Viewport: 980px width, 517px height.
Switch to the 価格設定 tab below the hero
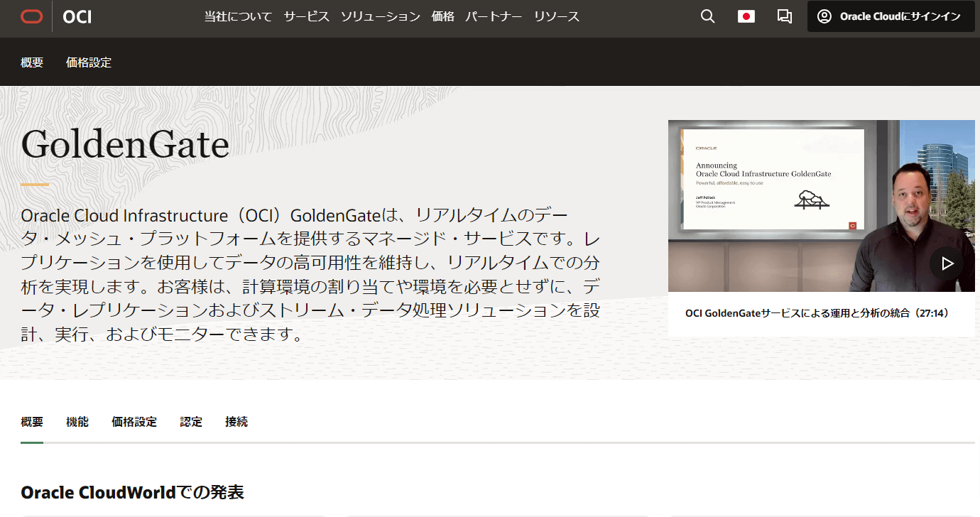[134, 422]
